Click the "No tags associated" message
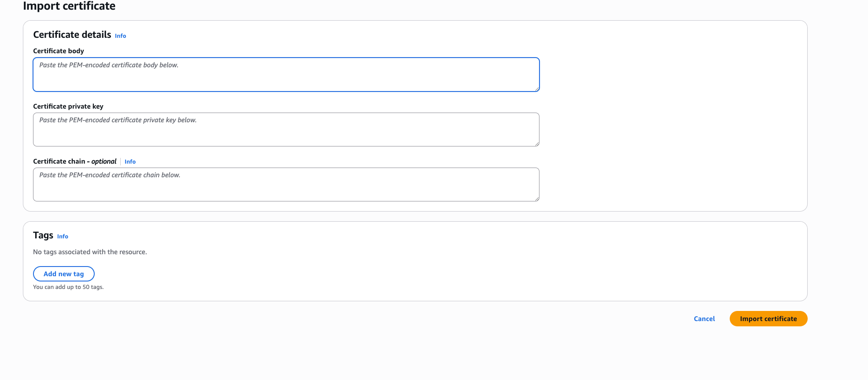868x380 pixels. click(90, 252)
